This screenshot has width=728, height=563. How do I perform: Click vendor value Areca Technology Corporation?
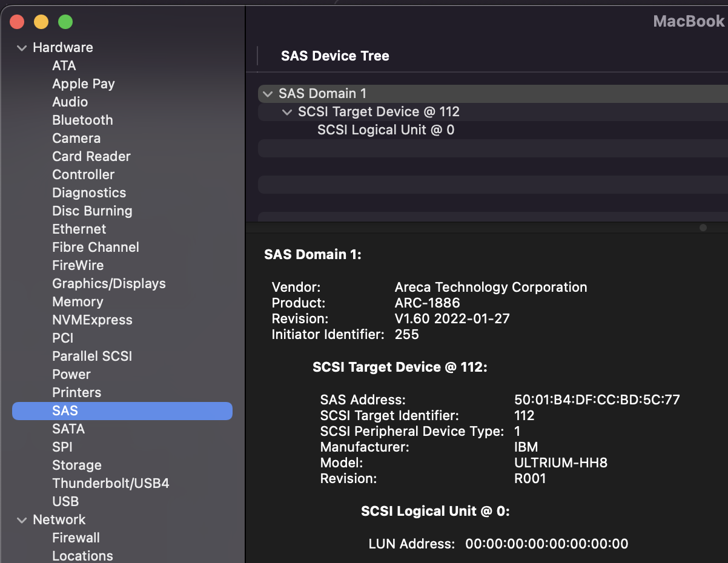pos(491,287)
